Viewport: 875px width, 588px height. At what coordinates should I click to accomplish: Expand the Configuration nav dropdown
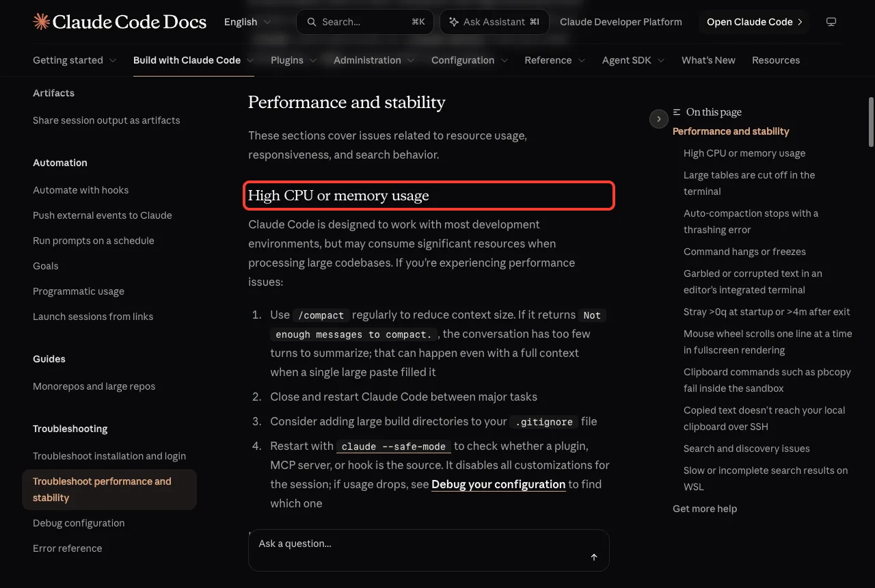(x=470, y=60)
